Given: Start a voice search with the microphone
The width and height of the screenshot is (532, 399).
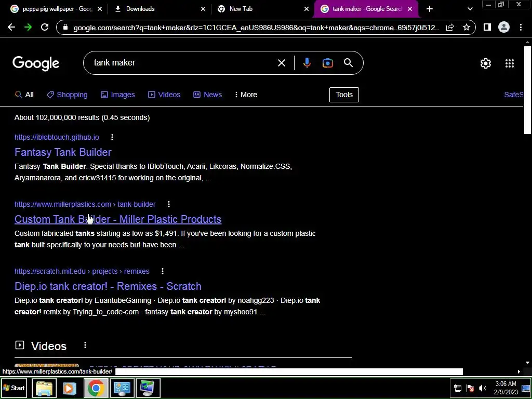Looking at the screenshot, I should point(307,63).
